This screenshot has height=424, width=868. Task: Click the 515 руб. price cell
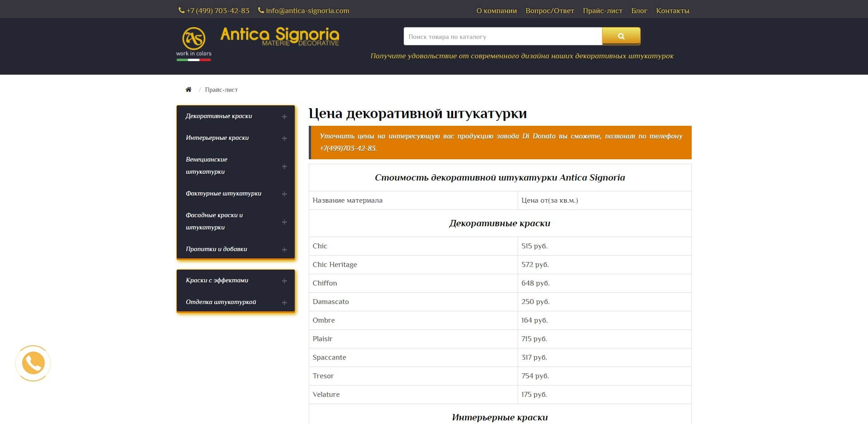coord(604,246)
